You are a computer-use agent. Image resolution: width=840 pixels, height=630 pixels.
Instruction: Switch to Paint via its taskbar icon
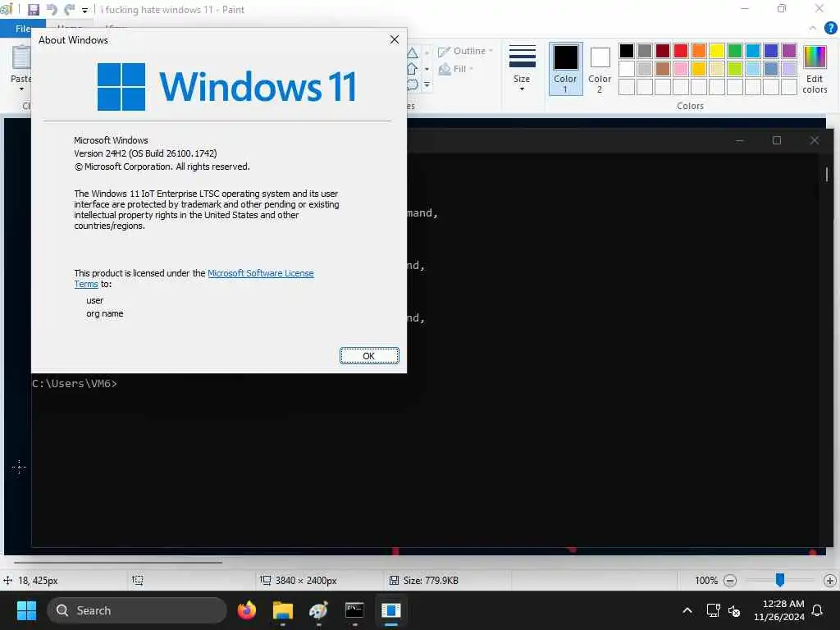318,610
